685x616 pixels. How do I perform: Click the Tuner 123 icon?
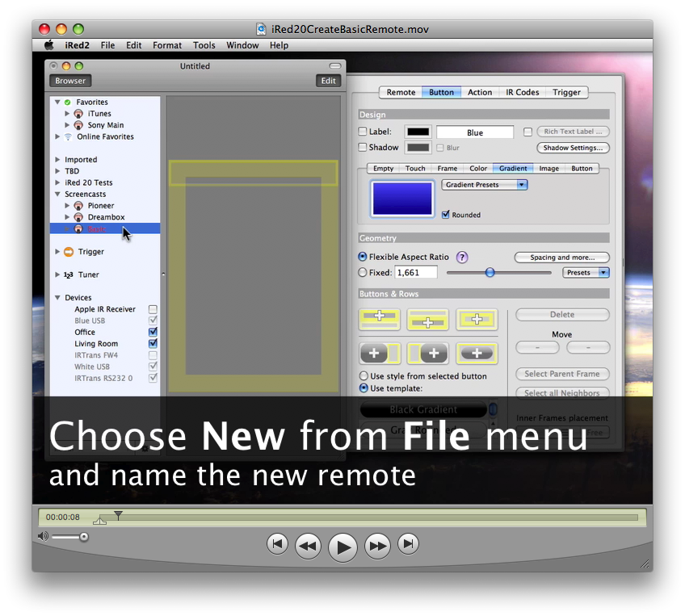pos(68,274)
